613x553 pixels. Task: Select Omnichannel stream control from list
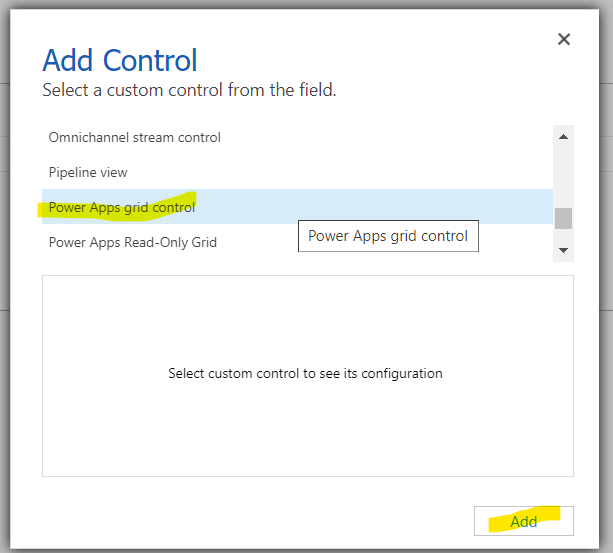click(x=135, y=137)
